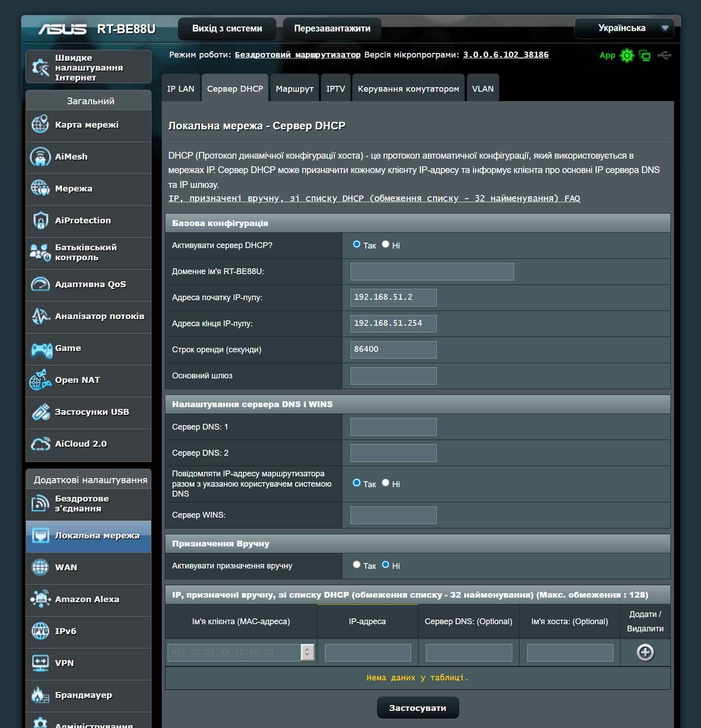Image resolution: width=701 pixels, height=728 pixels.
Task: Click the Перезавантажити reboot button
Action: 332,29
